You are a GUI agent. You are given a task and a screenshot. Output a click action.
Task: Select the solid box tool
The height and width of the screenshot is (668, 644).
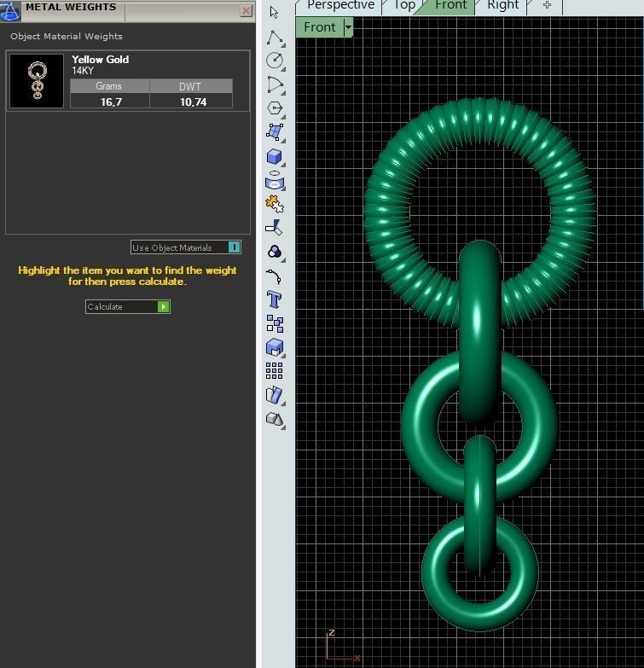(x=276, y=156)
